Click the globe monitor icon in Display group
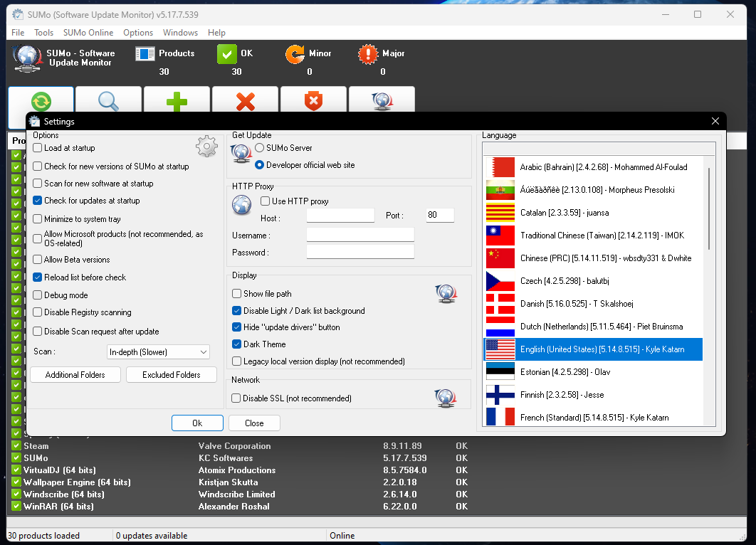 tap(446, 293)
